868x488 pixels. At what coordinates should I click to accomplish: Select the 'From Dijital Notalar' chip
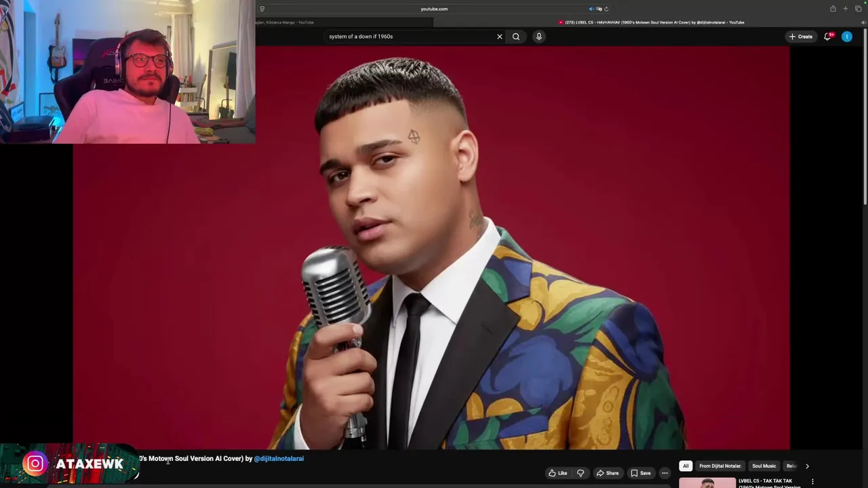720,466
